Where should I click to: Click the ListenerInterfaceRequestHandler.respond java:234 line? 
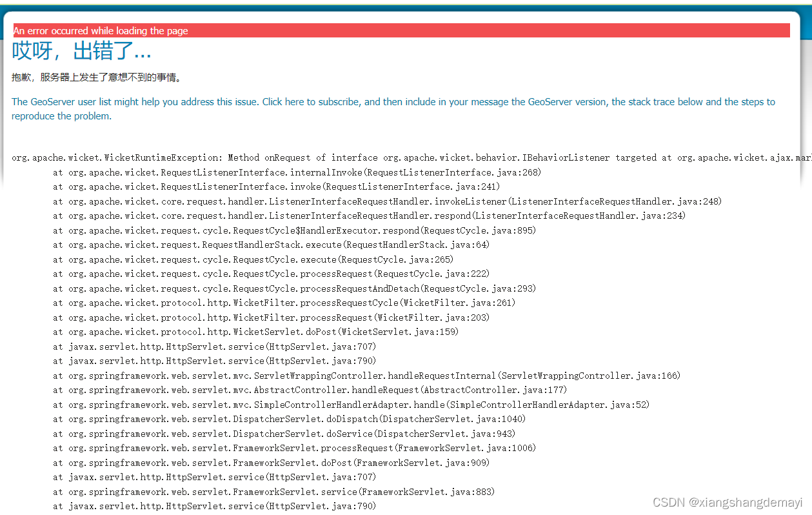tap(370, 216)
